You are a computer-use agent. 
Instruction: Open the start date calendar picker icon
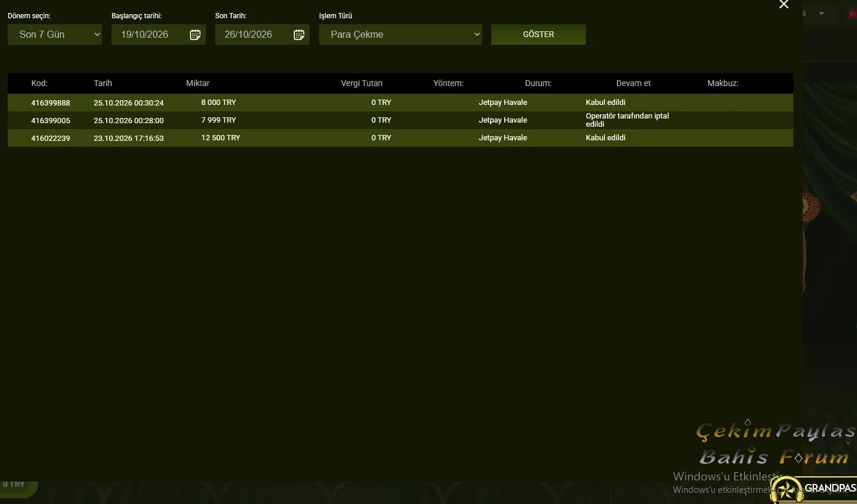click(195, 35)
